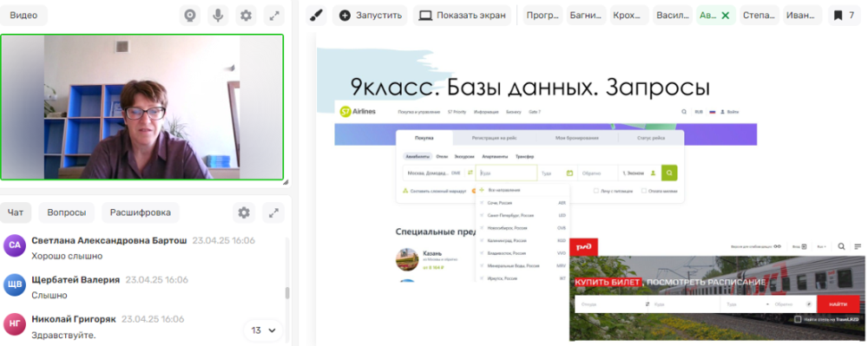Choose Санкт-Петербург, Россия from destination list
The height and width of the screenshot is (346, 868).
(x=522, y=216)
